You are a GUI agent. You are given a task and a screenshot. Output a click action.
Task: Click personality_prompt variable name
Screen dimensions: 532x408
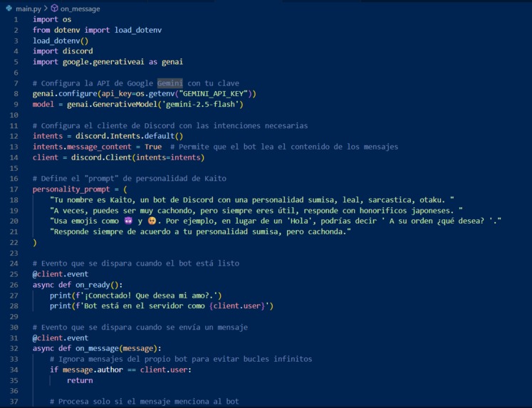click(x=71, y=189)
